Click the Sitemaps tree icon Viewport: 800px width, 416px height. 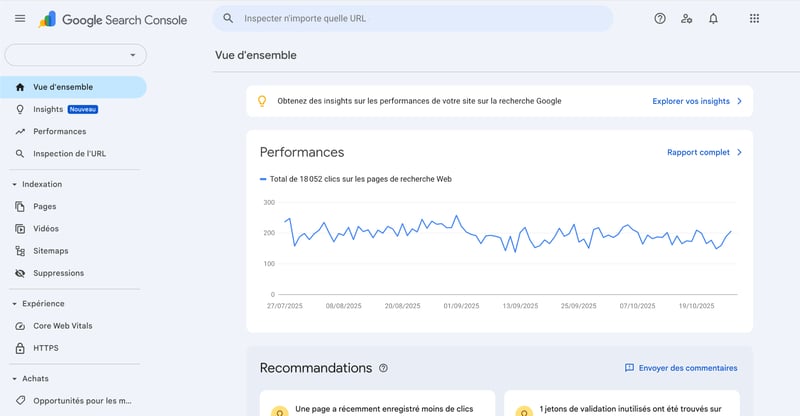20,251
